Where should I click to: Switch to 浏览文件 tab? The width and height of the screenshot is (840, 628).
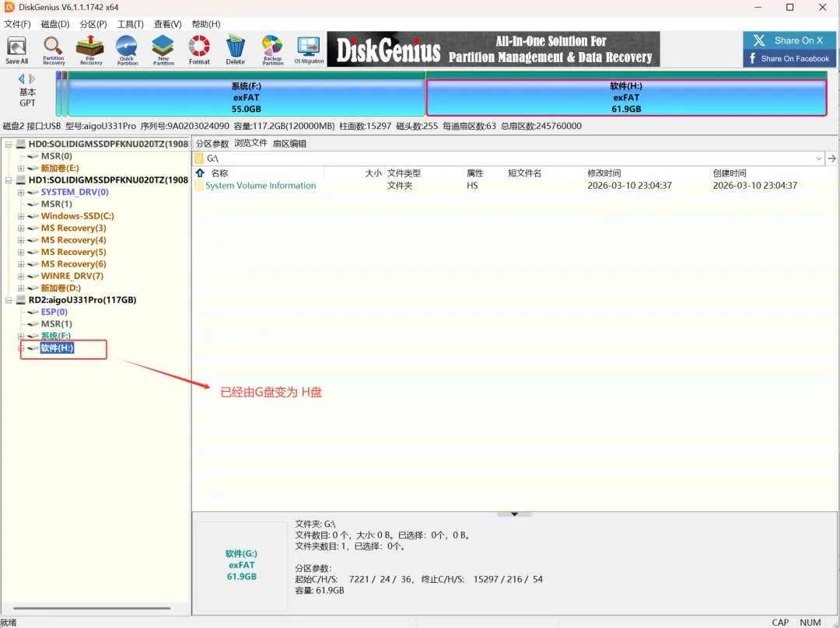(x=250, y=143)
